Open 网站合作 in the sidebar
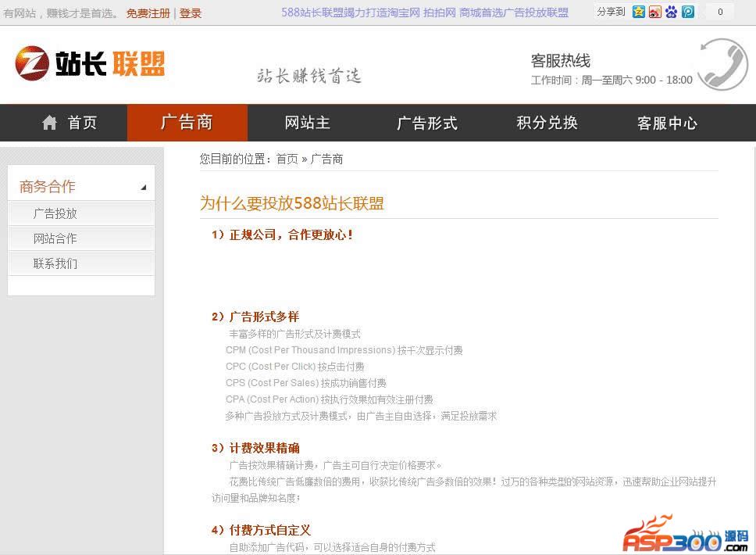Image resolution: width=756 pixels, height=555 pixels. point(81,238)
